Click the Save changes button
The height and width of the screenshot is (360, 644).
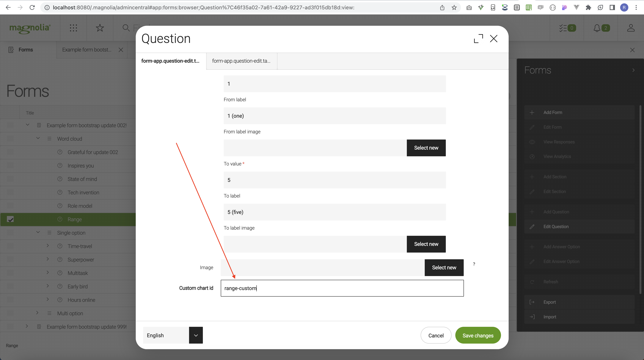478,335
